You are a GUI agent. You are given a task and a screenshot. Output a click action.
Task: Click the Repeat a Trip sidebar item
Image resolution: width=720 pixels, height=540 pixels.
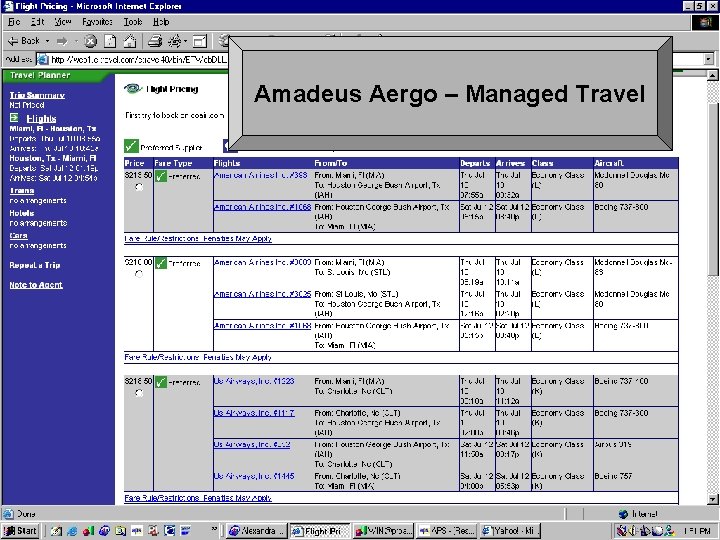click(35, 265)
